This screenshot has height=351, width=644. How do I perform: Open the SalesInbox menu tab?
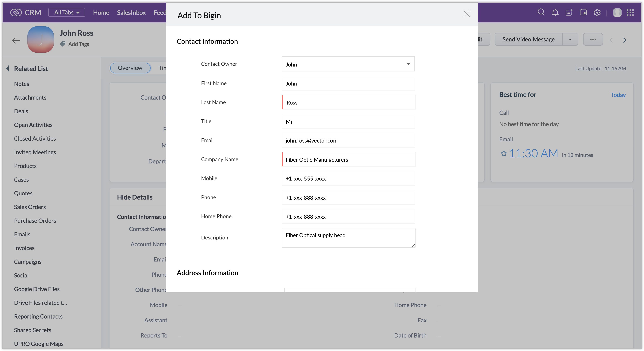[x=131, y=13]
